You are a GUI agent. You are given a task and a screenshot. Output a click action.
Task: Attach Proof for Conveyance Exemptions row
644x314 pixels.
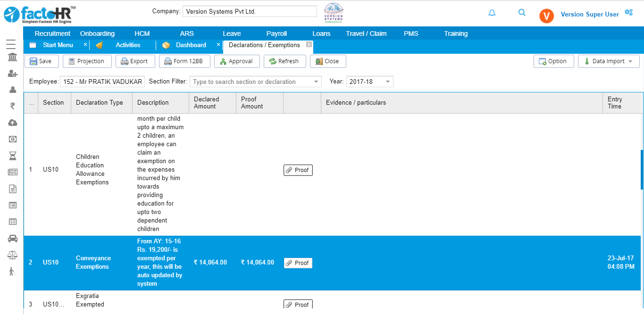[x=298, y=263]
